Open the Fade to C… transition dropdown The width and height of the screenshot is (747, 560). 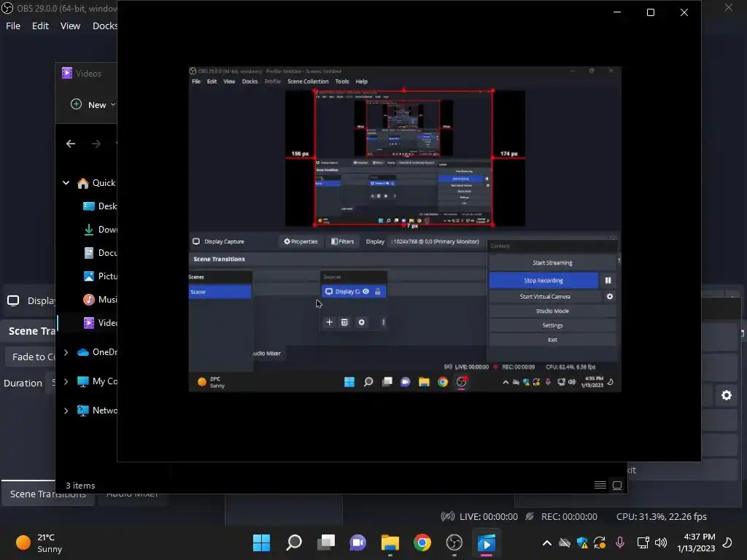tap(31, 357)
